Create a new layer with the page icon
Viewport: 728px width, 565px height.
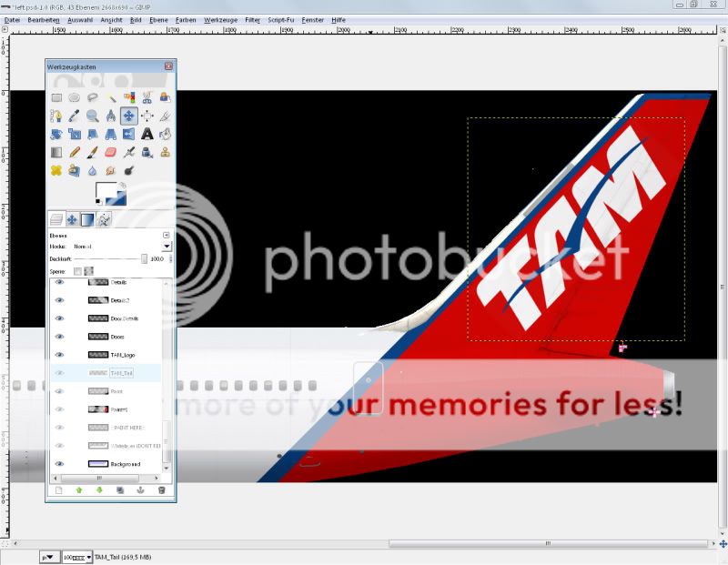[58, 490]
